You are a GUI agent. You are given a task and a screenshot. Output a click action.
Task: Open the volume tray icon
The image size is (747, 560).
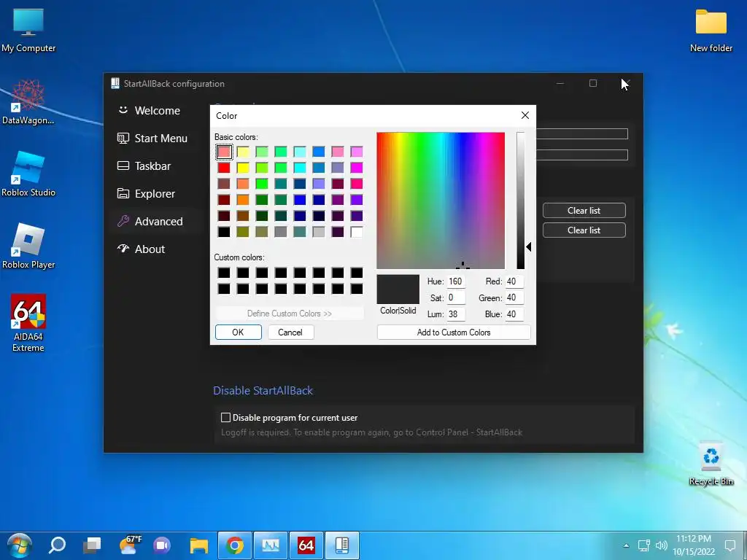click(x=661, y=545)
